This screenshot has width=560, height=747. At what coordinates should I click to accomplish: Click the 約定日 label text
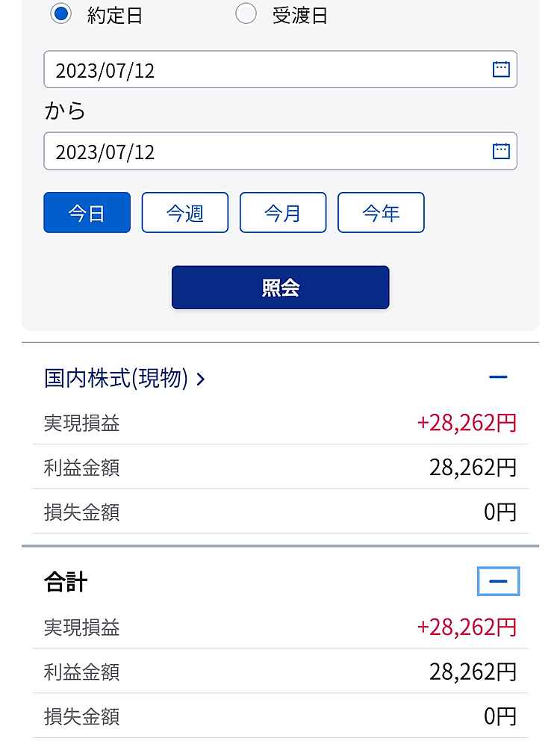[114, 16]
